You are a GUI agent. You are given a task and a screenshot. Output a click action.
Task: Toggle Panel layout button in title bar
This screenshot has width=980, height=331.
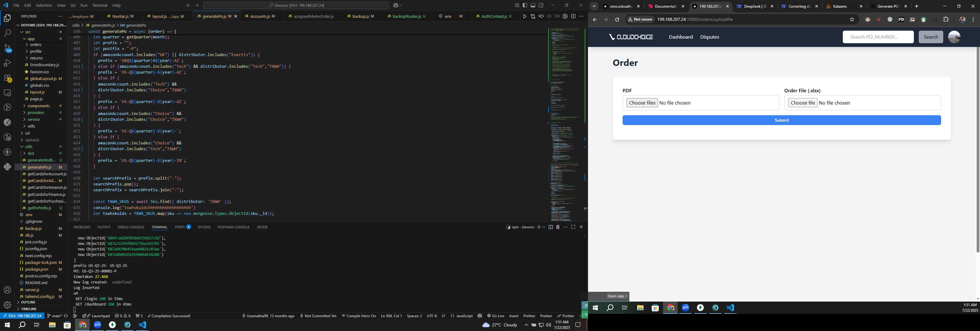pyautogui.click(x=533, y=5)
